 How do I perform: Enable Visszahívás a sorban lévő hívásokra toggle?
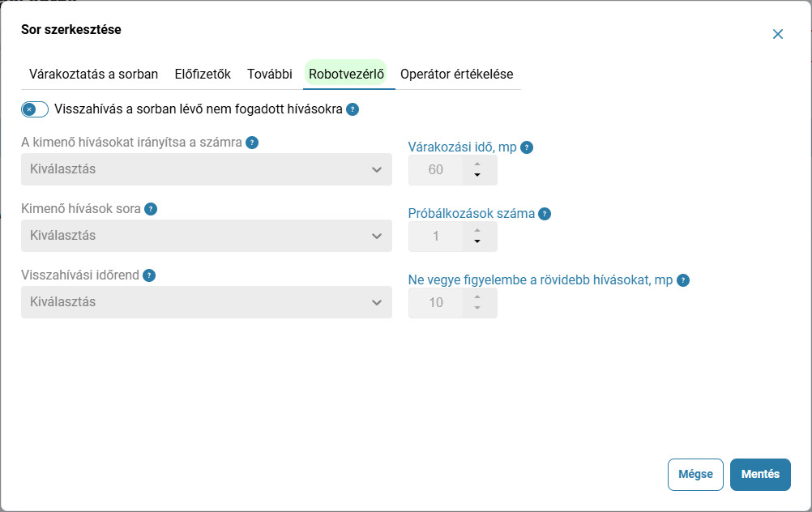35,109
